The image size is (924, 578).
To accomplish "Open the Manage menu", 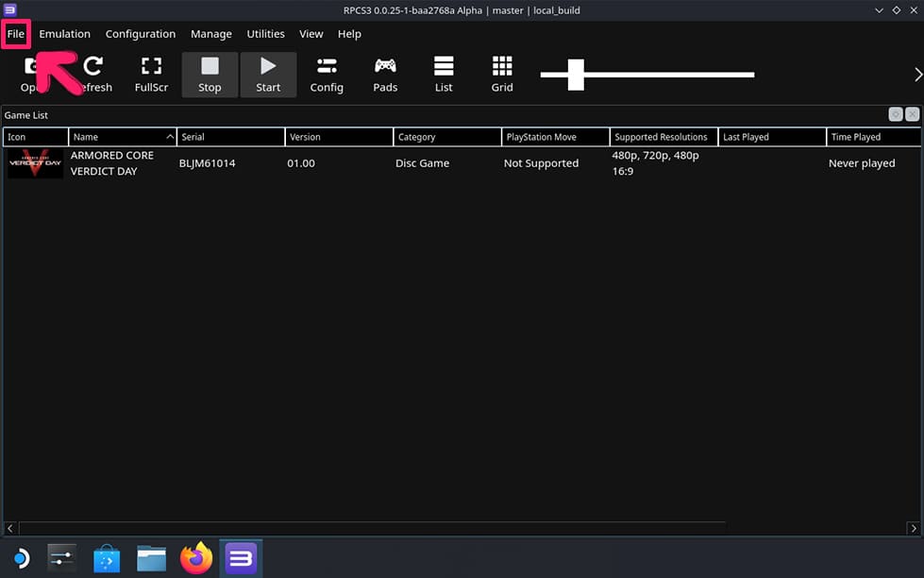I will (211, 34).
